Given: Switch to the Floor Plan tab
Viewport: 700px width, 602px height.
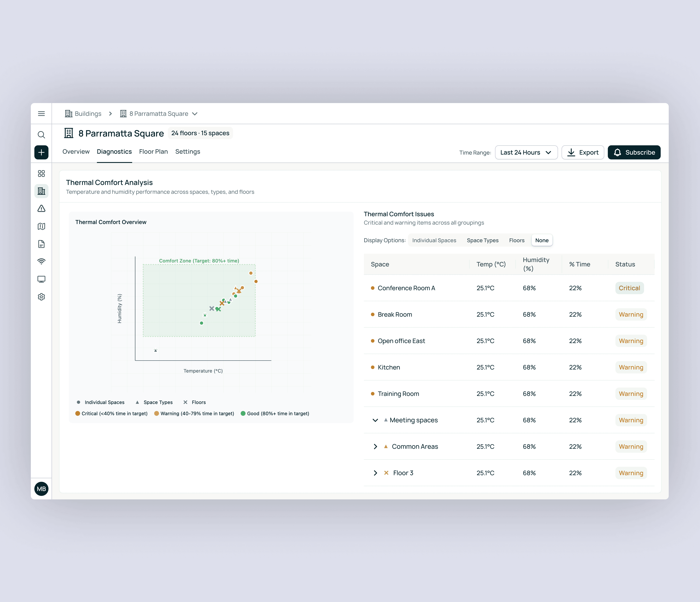Looking at the screenshot, I should (153, 152).
